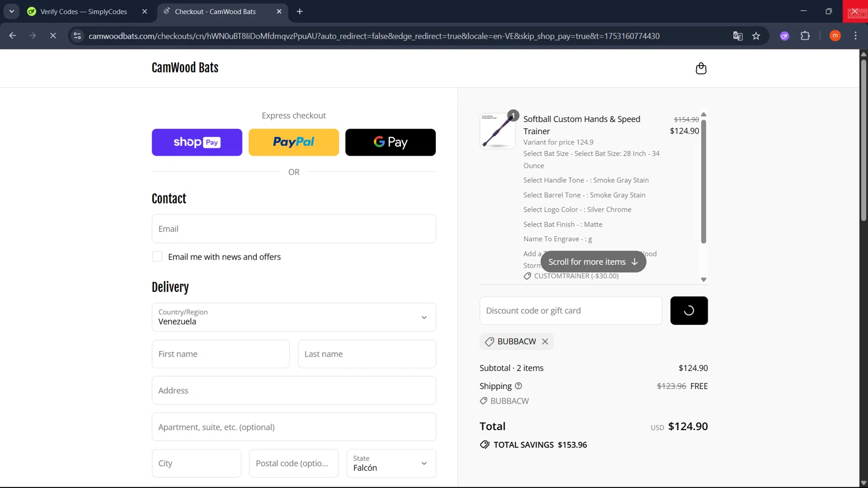Click the Subtotal · 2 items label
This screenshot has height=488, width=868.
coord(512,368)
